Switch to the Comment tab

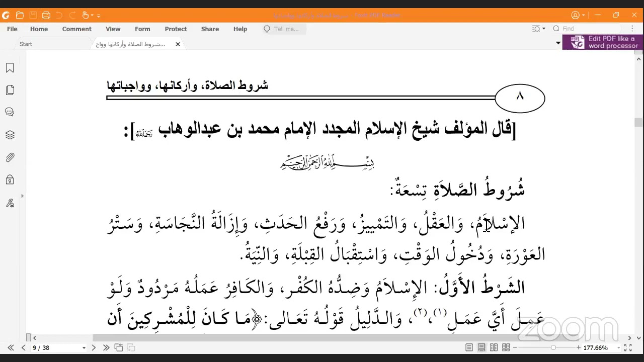point(76,29)
